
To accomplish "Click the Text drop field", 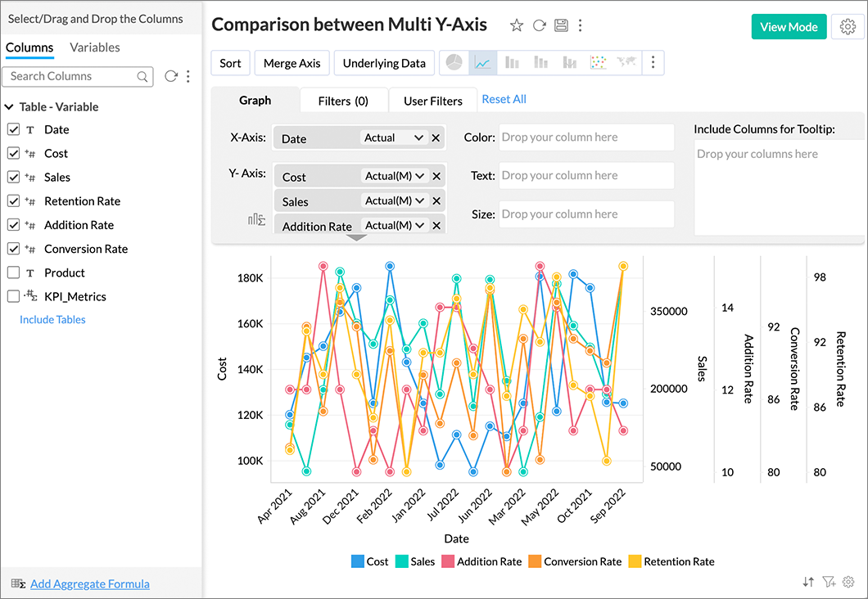I will (x=587, y=175).
